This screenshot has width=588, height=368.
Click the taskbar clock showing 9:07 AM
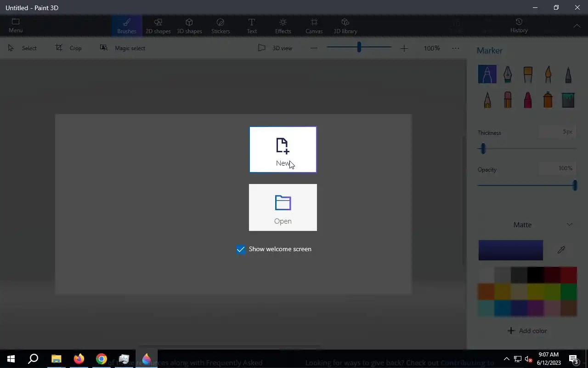pos(548,359)
